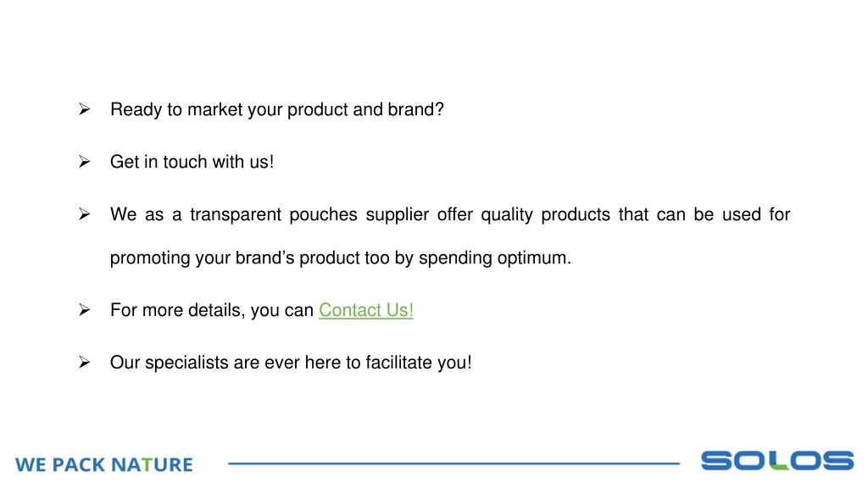The width and height of the screenshot is (868, 488).
Task: Click arrow bullet before 'Ready to market'
Action: 84,109
